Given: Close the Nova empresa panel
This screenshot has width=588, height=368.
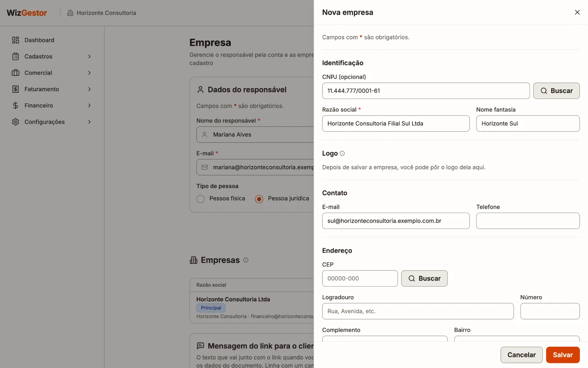Looking at the screenshot, I should pos(577,13).
